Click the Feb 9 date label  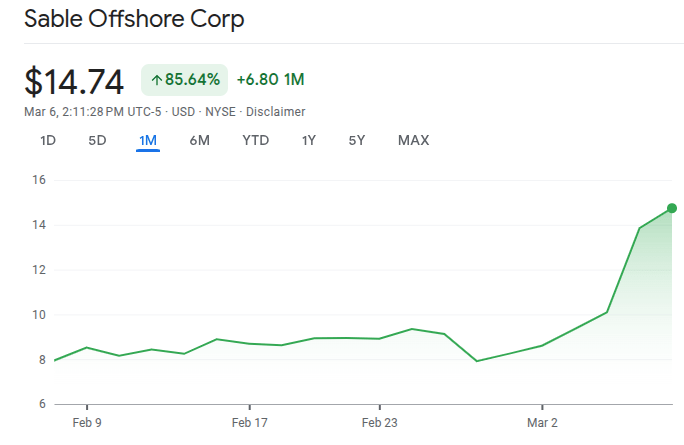click(87, 423)
